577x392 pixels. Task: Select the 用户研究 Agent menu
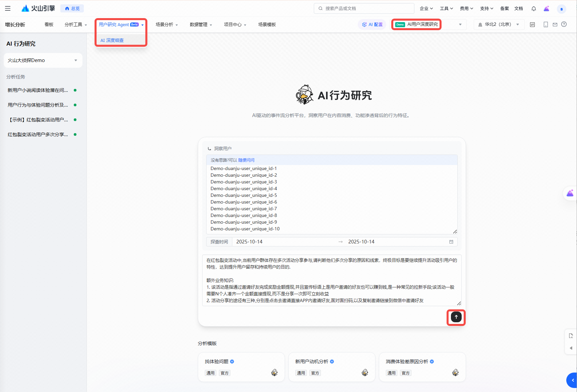(x=121, y=24)
